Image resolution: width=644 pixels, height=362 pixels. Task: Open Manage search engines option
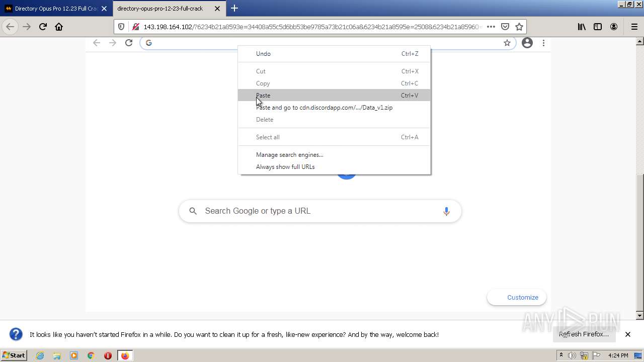[334, 155]
